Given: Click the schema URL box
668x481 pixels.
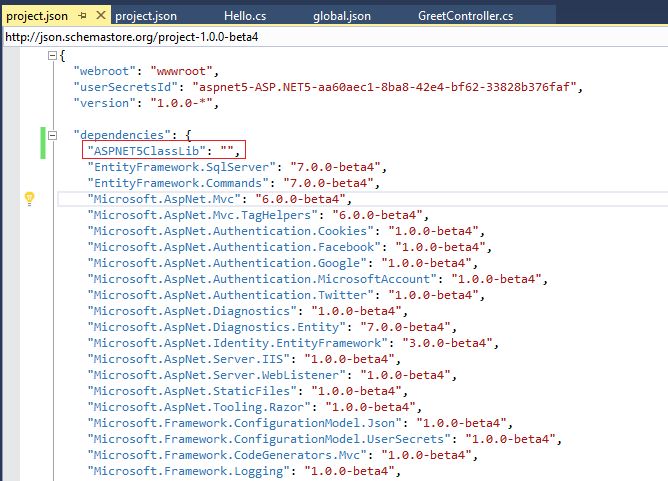Looking at the screenshot, I should pos(334,37).
